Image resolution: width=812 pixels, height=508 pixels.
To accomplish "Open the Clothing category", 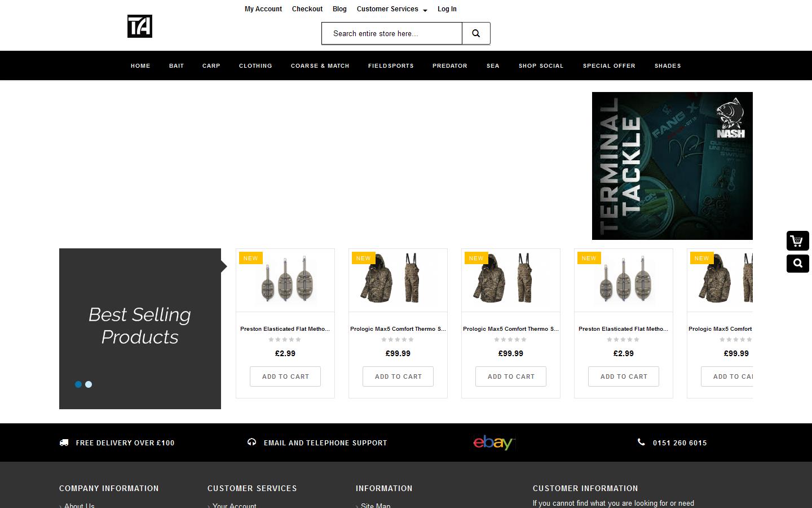I will pos(255,65).
